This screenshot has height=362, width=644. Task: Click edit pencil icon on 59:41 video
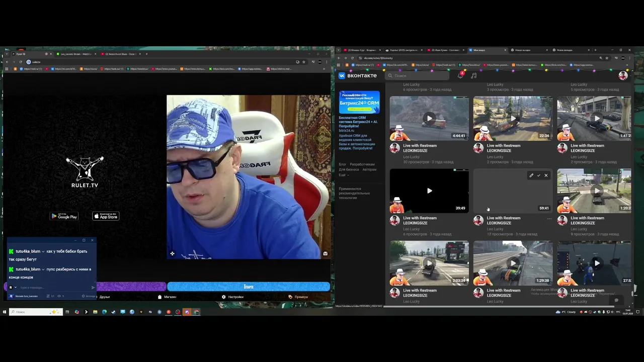tap(531, 175)
